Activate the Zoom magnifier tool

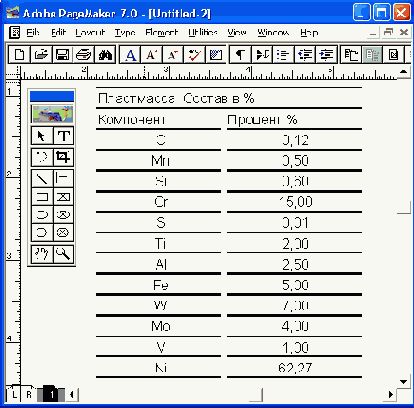[63, 254]
